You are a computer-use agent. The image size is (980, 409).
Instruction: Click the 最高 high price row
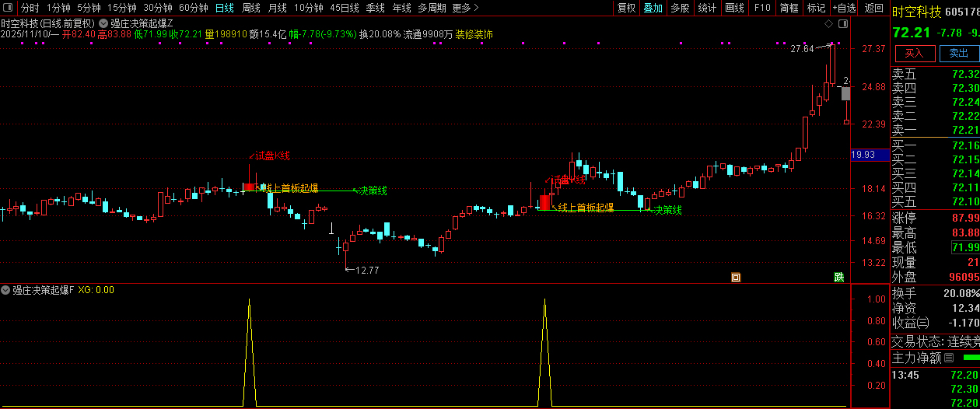pyautogui.click(x=936, y=232)
